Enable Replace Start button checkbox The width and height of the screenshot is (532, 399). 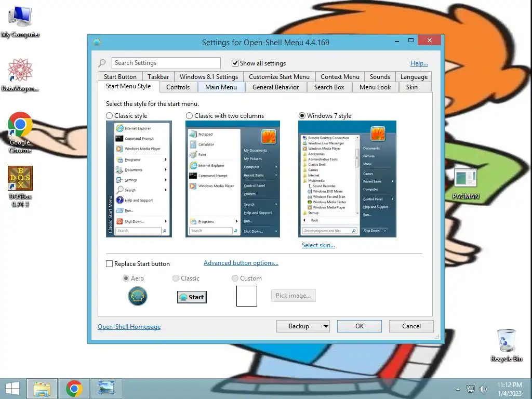(x=109, y=263)
